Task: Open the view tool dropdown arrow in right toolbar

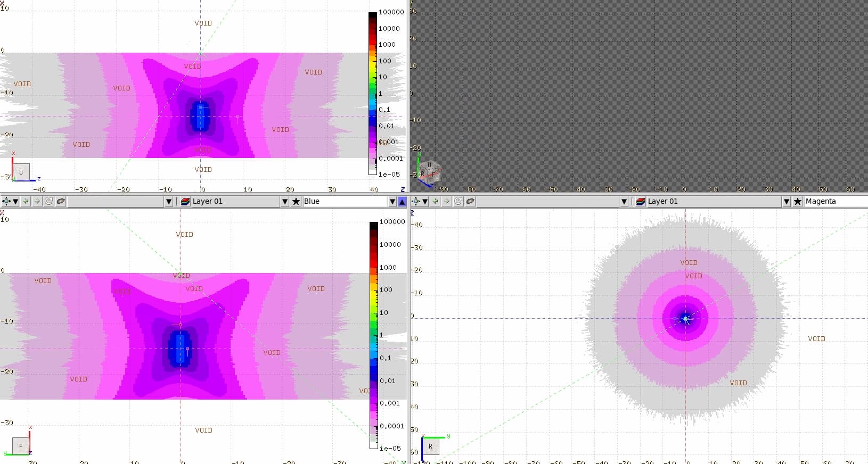Action: click(425, 202)
